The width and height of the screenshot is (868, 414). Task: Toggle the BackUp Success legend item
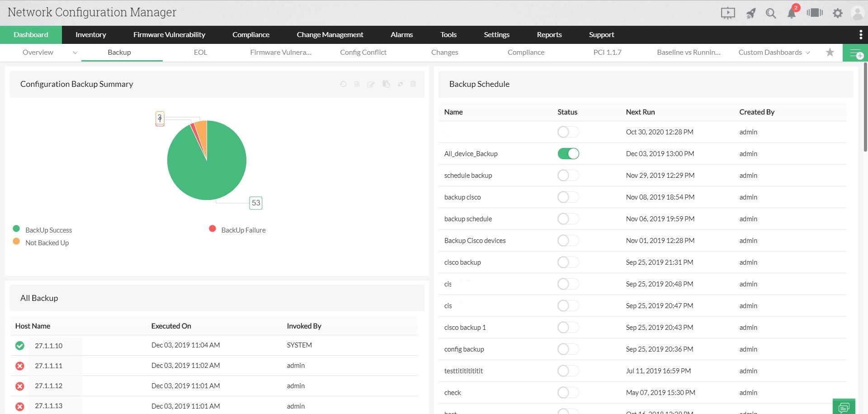(42, 230)
